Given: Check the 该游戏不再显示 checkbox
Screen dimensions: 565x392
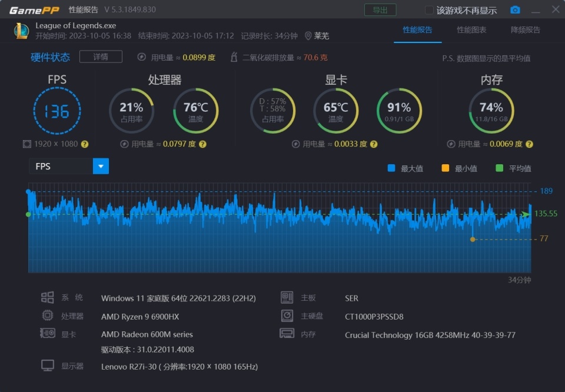Looking at the screenshot, I should pyautogui.click(x=429, y=10).
